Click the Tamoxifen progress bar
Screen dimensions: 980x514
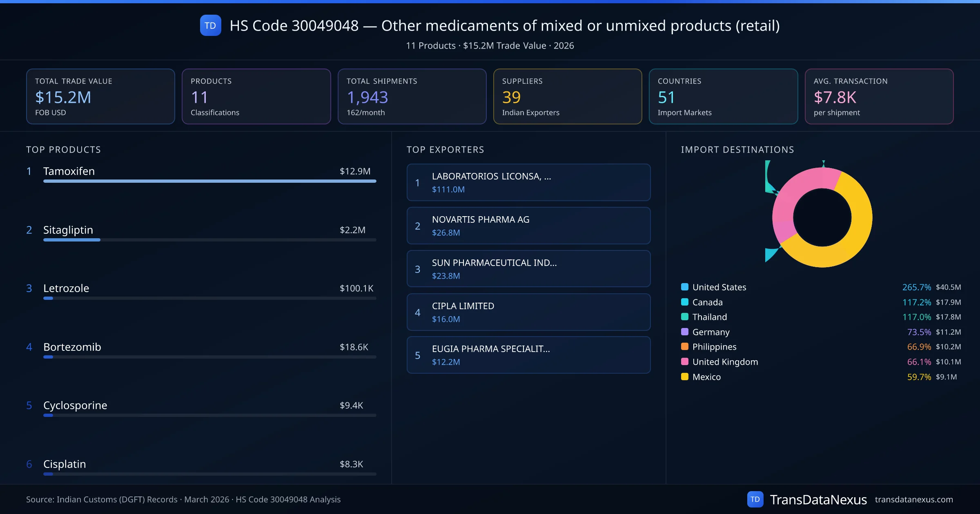click(x=209, y=182)
